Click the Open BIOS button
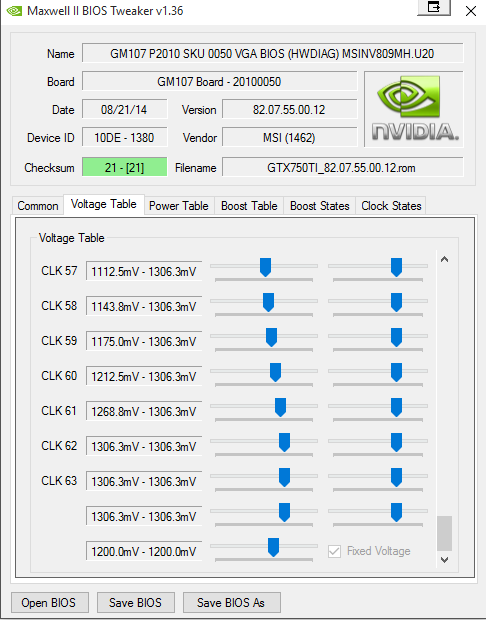486x620 pixels. [50, 603]
